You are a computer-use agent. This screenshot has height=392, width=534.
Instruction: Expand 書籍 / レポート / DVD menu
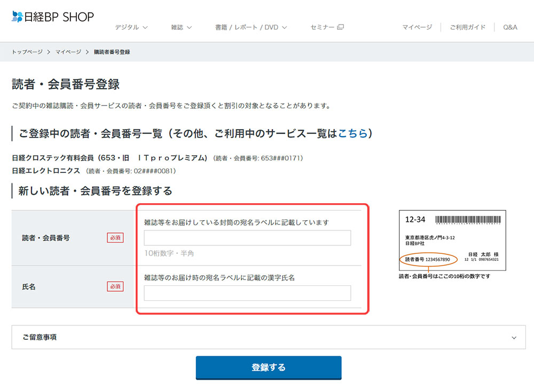(x=251, y=27)
